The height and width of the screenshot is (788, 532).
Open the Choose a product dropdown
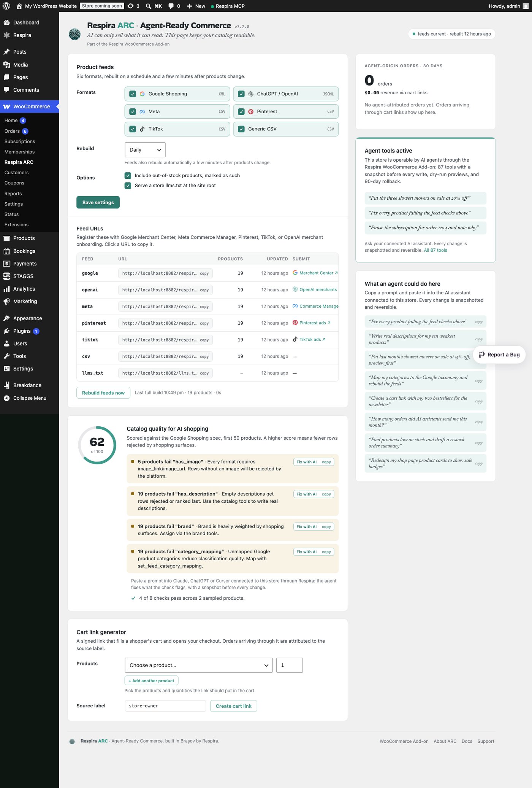[198, 665]
